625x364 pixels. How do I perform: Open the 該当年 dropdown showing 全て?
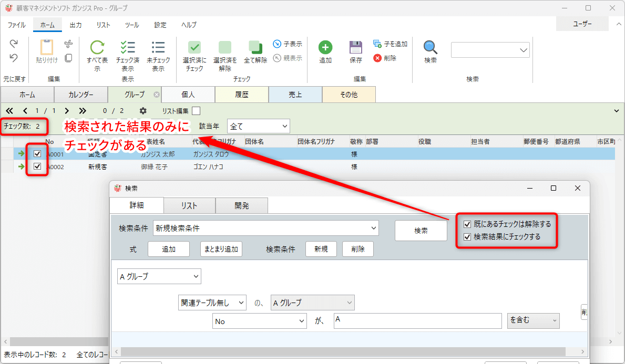coord(258,126)
